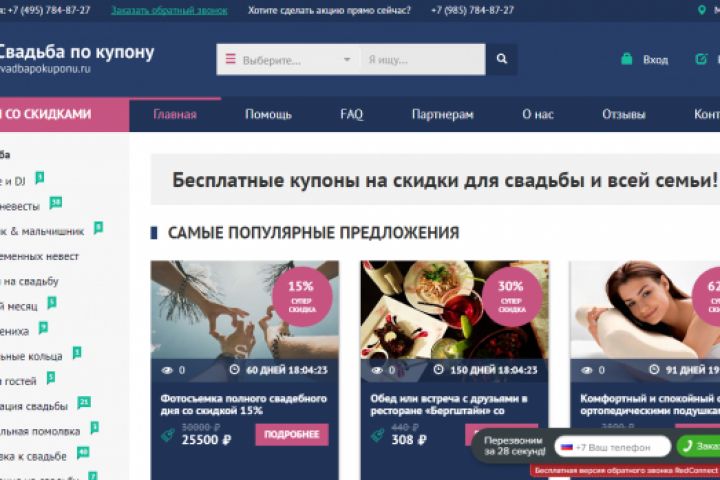Expand the dropdown arrow next to Выберите
The image size is (720, 480).
[347, 60]
